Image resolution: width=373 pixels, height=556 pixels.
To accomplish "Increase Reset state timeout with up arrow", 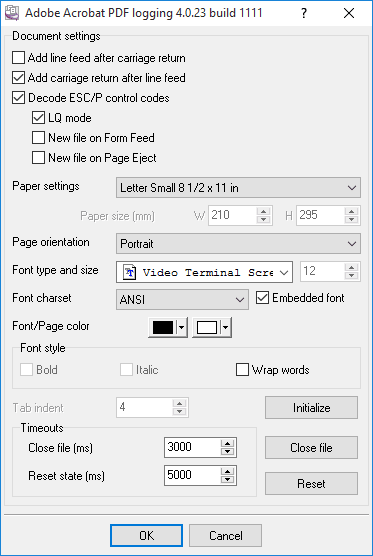I will 227,472.
